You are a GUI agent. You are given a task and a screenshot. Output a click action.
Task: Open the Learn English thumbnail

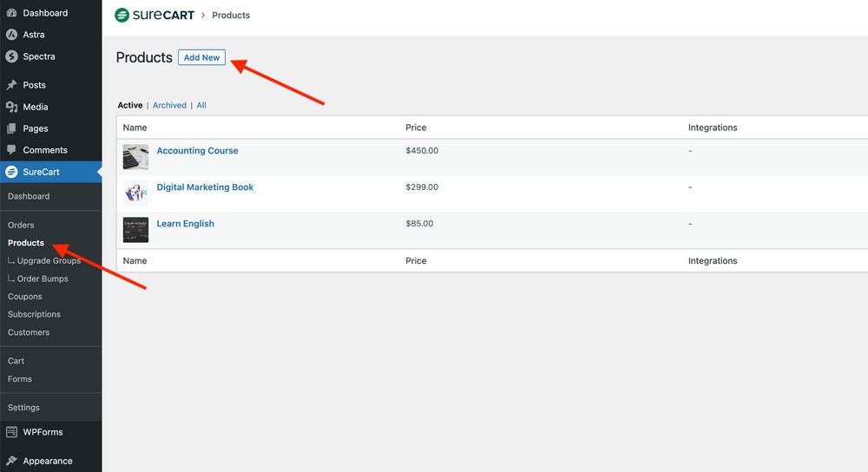(135, 230)
